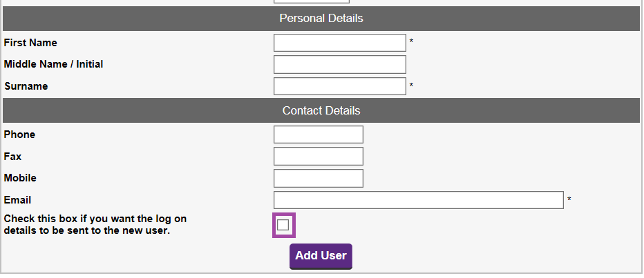The height and width of the screenshot is (278, 644).
Task: Click the Fax label
Action: point(12,157)
